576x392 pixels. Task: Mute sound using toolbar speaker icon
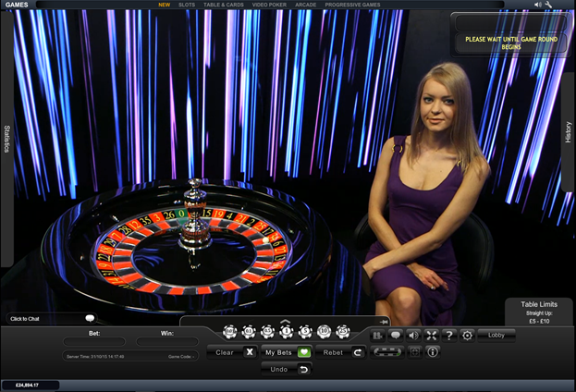pyautogui.click(x=413, y=335)
